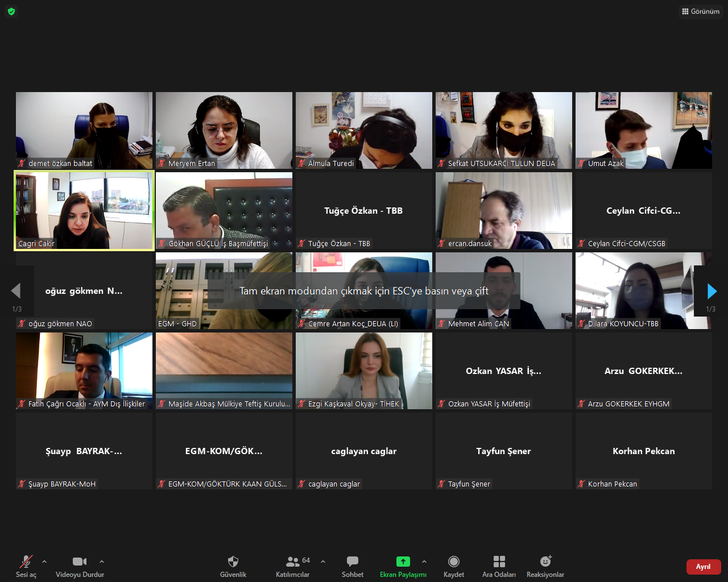Go to previous participants page with left arrow
The width and height of the screenshot is (728, 582).
(16, 291)
